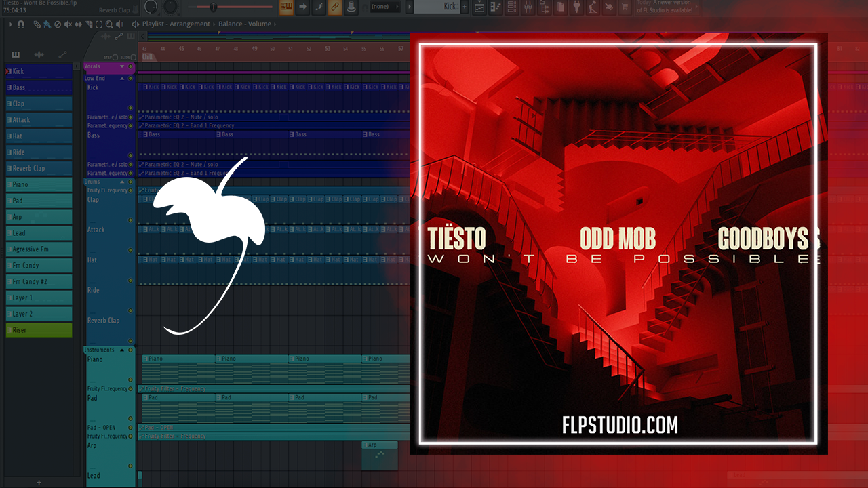
Task: Click the Chill timeline marker
Action: pos(147,57)
